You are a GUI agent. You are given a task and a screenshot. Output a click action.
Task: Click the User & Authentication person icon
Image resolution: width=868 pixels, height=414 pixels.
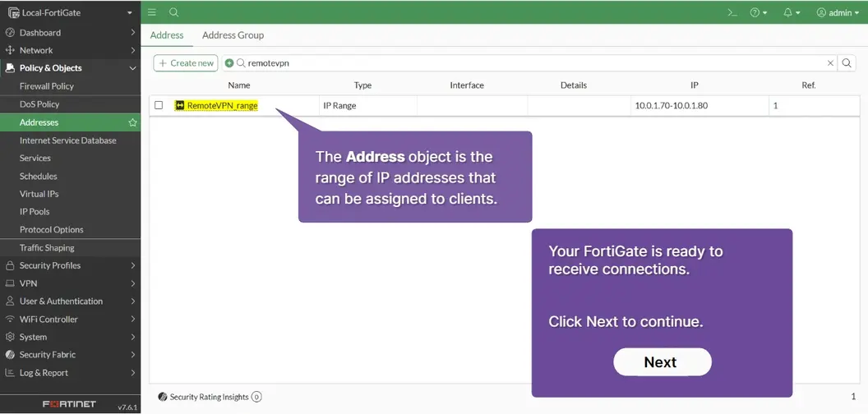point(9,301)
